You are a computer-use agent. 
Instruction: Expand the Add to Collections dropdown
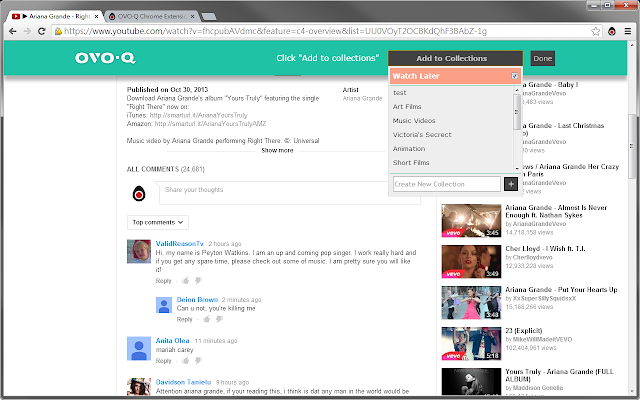tap(455, 58)
